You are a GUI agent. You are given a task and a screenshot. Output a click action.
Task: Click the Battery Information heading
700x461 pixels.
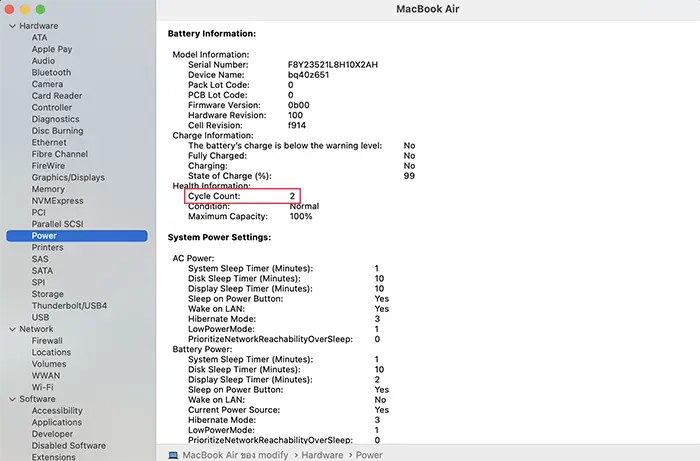click(x=212, y=33)
